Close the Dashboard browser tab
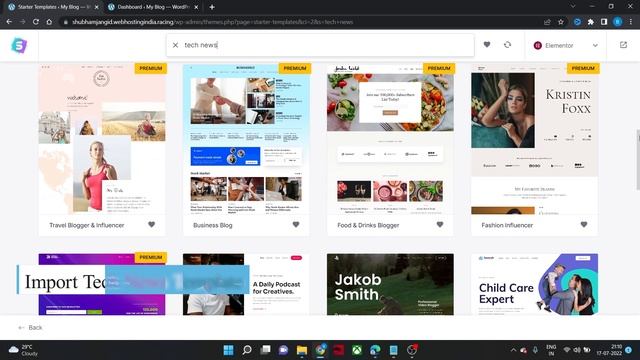640x360 pixels. (196, 7)
